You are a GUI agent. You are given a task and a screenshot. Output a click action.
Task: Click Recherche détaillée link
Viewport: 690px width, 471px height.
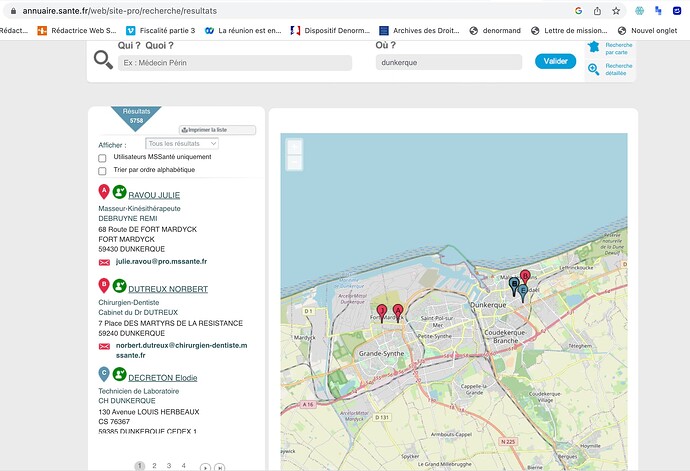(618, 69)
